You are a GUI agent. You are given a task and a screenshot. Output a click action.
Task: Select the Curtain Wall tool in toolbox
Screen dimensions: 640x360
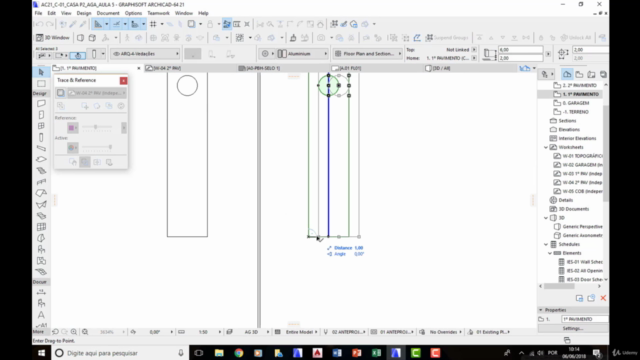pos(41,227)
